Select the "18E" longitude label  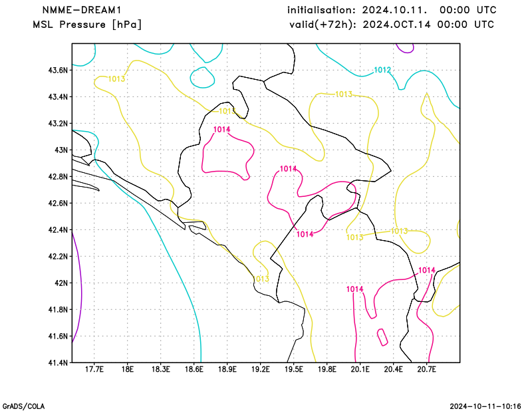click(128, 369)
